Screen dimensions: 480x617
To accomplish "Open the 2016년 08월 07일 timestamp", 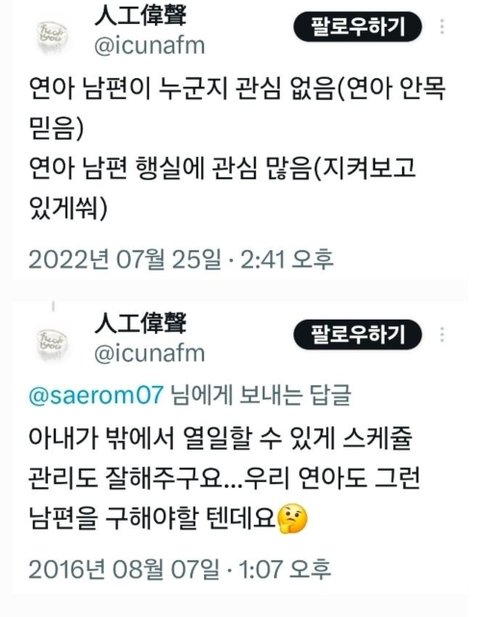I will pos(124,569).
